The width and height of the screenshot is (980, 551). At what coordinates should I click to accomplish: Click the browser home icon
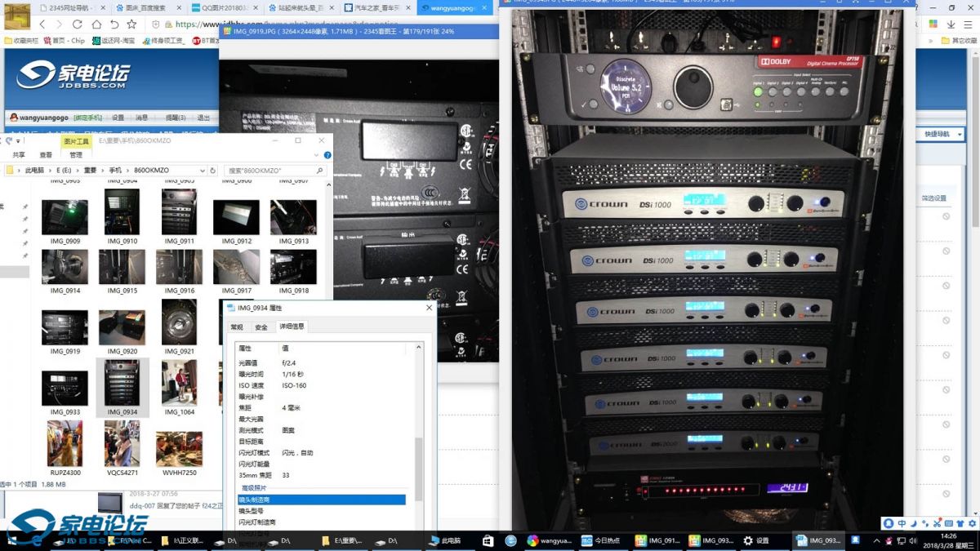(x=96, y=24)
